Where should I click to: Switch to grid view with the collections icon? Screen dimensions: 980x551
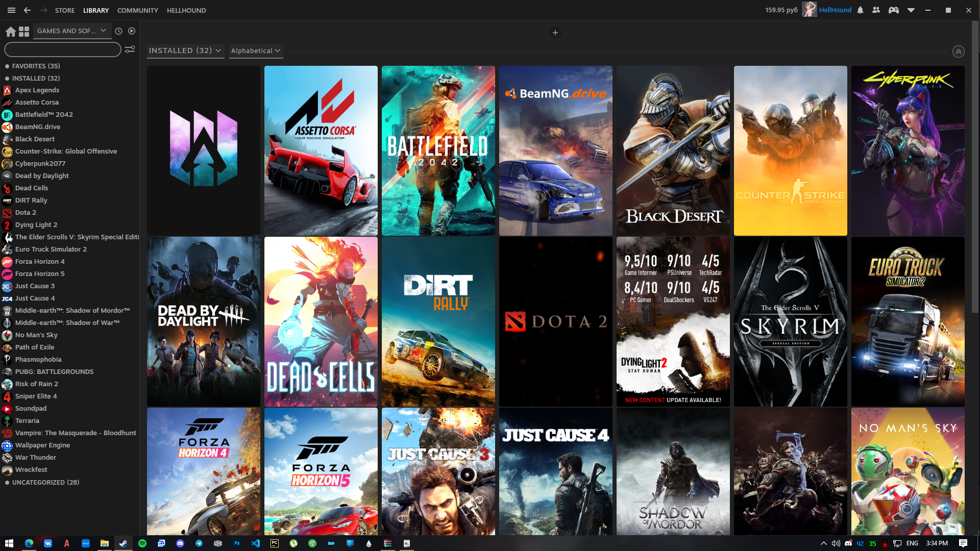[x=23, y=31]
